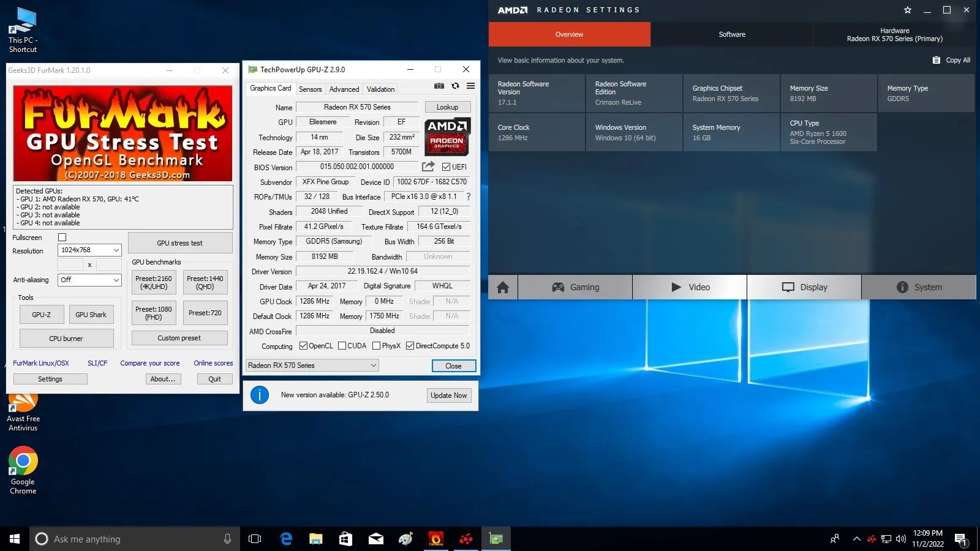Launch Microsoft Edge from taskbar

pos(286,539)
